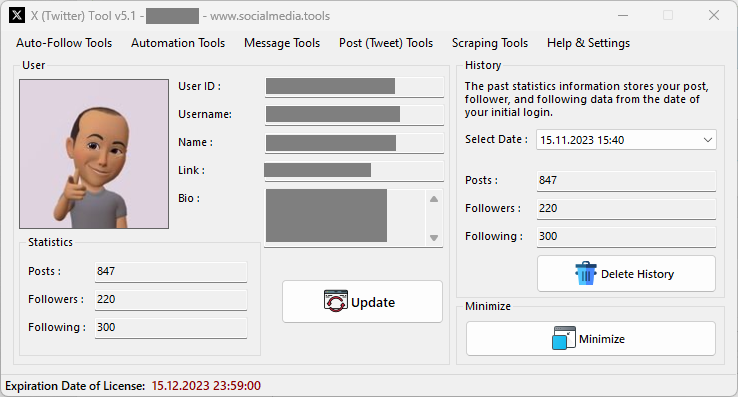Click the Statistics Posts field showing 847
The image size is (738, 397).
tap(171, 272)
